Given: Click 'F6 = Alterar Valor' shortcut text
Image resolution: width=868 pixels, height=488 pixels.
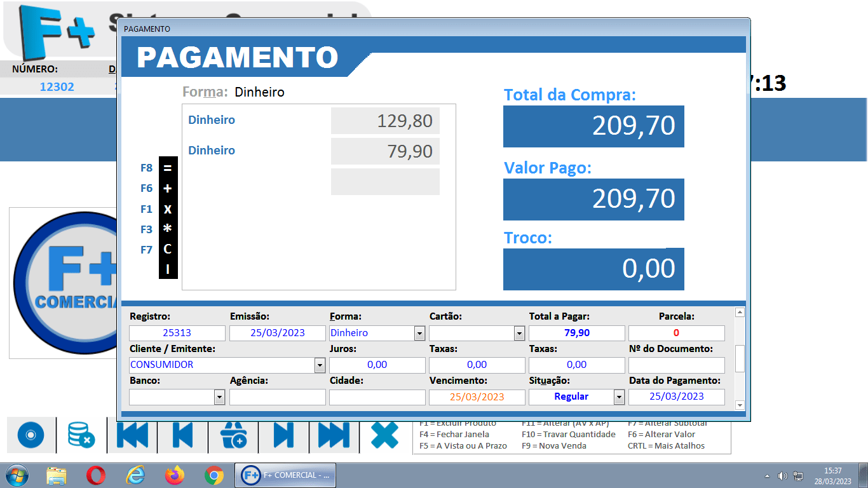Looking at the screenshot, I should (x=661, y=434).
